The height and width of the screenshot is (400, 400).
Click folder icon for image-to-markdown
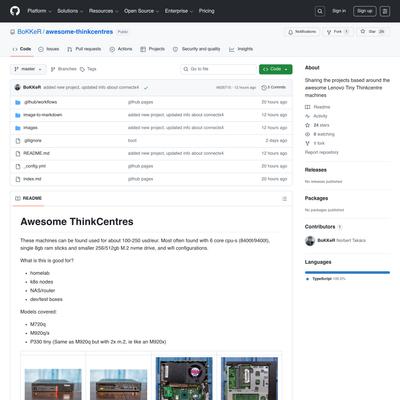pyautogui.click(x=18, y=115)
